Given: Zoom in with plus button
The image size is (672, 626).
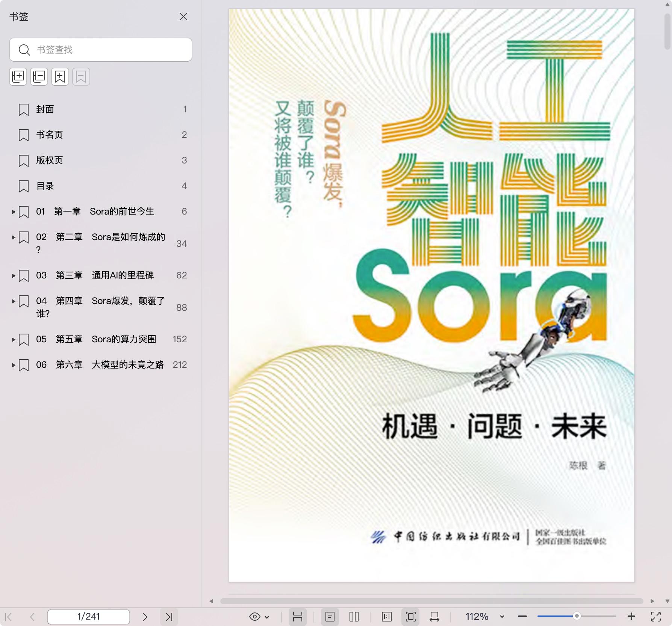Looking at the screenshot, I should point(631,617).
